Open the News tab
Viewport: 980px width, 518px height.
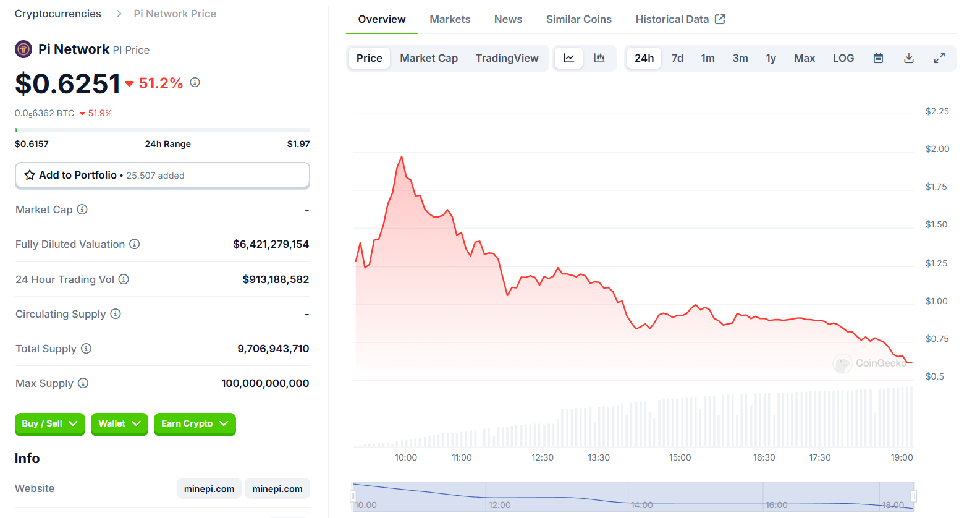pos(508,19)
